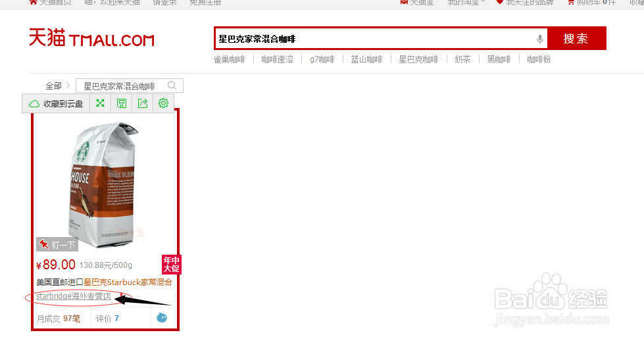This screenshot has width=644, height=341.
Task: Select suggested keyword 奶茶
Action: (462, 59)
